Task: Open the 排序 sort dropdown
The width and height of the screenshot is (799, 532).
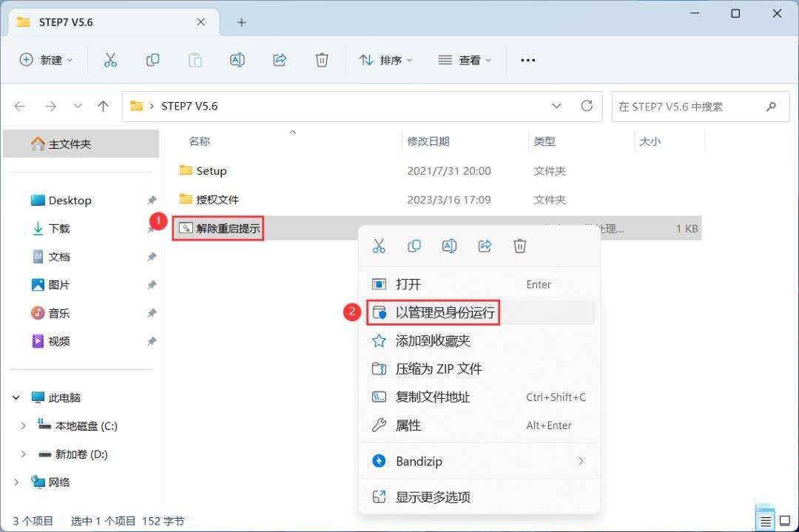Action: [385, 60]
